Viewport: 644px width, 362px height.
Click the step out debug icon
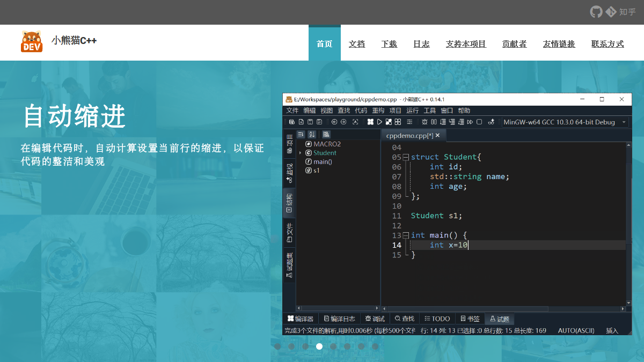(x=462, y=122)
